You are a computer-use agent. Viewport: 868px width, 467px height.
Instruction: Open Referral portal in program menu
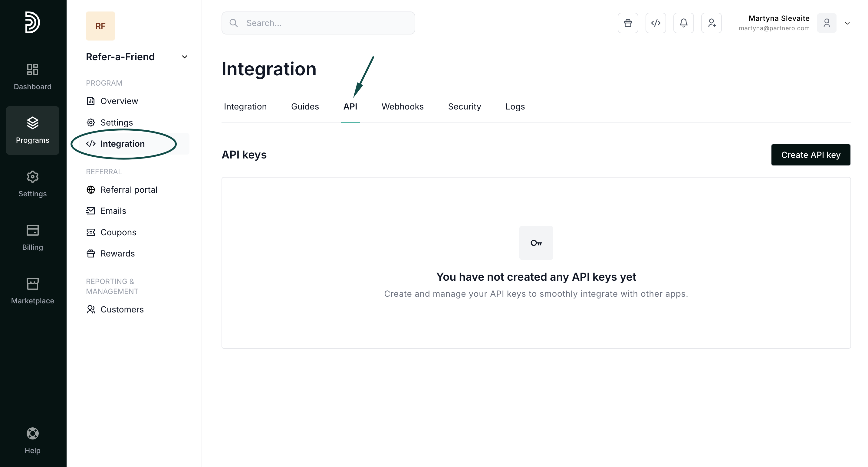tap(128, 190)
